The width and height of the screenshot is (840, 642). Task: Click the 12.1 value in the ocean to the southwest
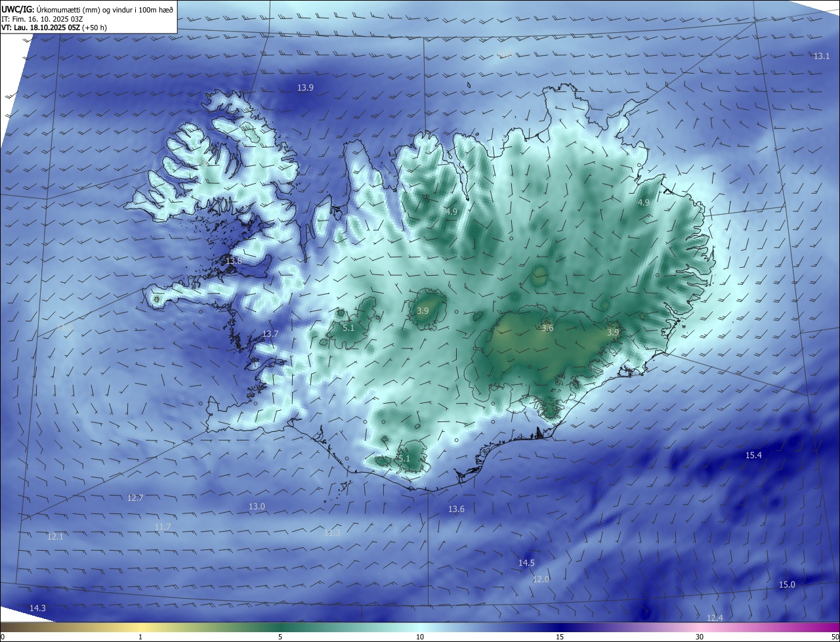tap(55, 537)
